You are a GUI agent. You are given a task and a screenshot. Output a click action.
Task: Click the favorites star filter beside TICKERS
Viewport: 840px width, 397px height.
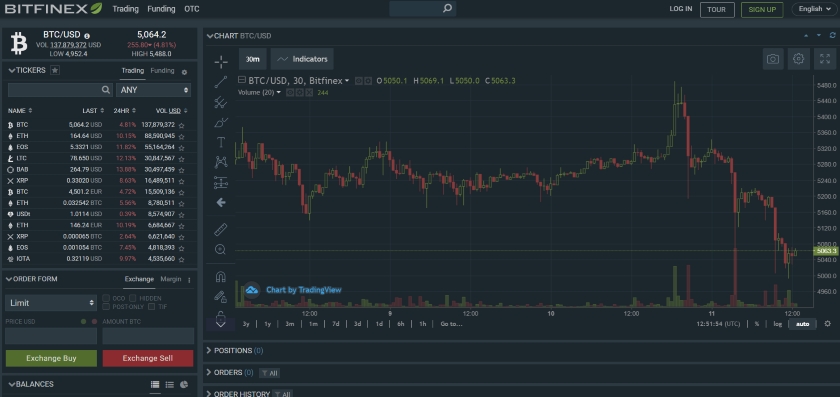[x=55, y=70]
